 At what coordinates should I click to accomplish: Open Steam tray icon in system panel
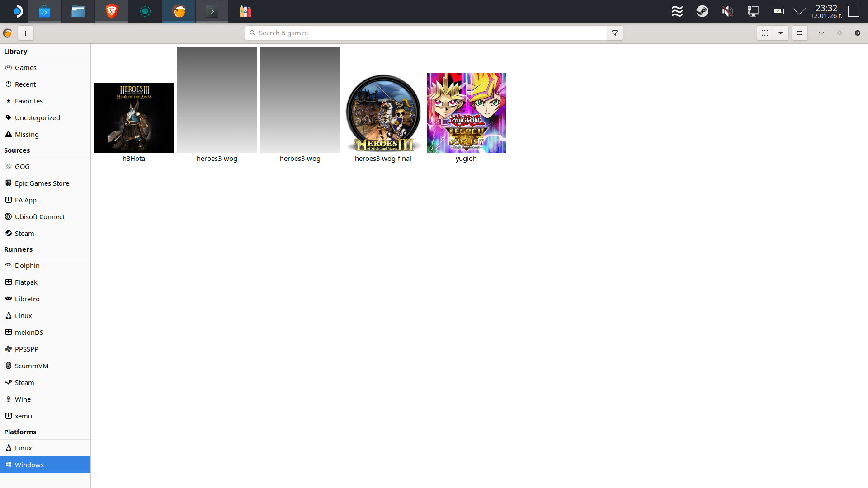702,11
